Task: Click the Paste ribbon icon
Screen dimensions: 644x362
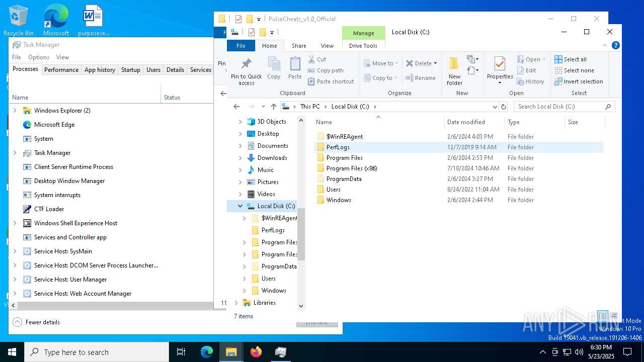Action: [x=295, y=68]
